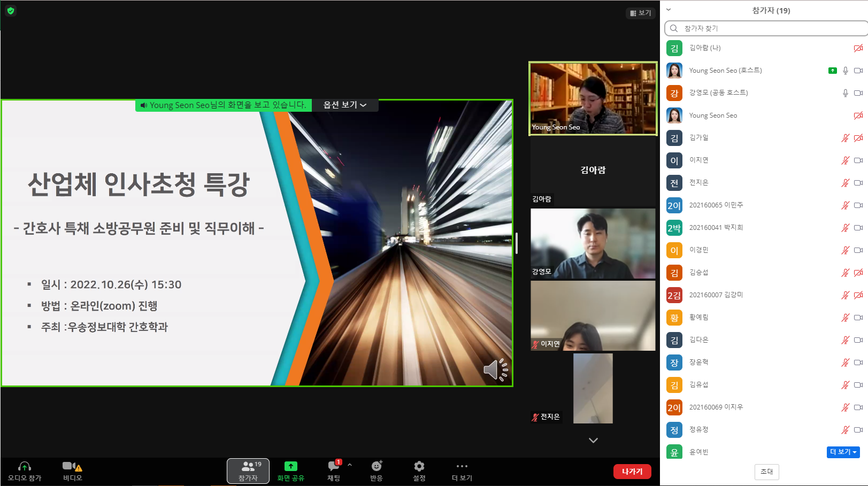The height and width of the screenshot is (486, 868).
Task: Click crossed camera icon for 김가일
Action: [x=858, y=138]
